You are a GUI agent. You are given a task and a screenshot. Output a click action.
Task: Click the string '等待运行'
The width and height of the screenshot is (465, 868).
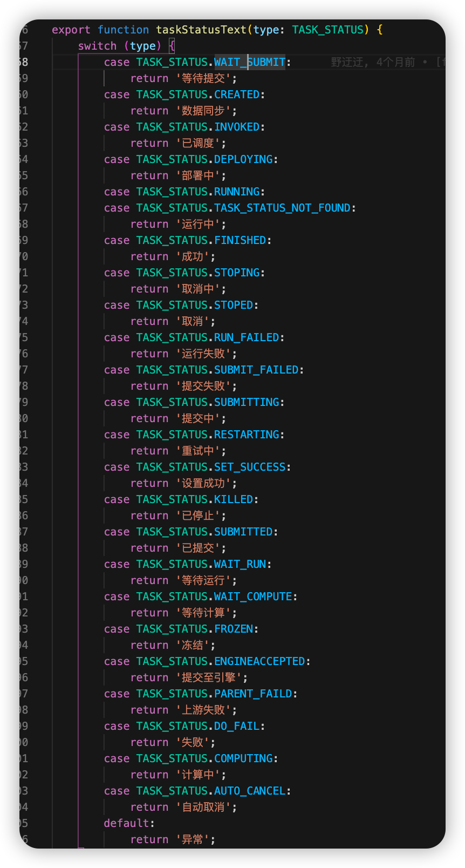tap(203, 580)
